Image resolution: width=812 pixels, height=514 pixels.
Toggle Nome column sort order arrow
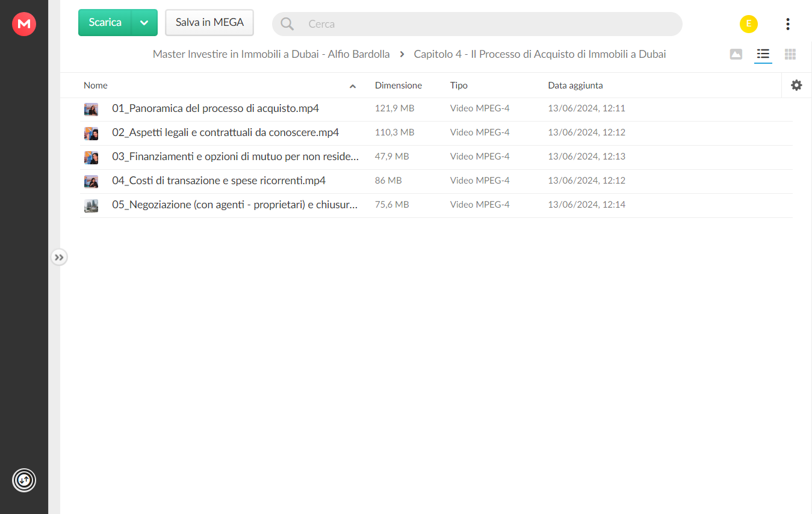353,86
